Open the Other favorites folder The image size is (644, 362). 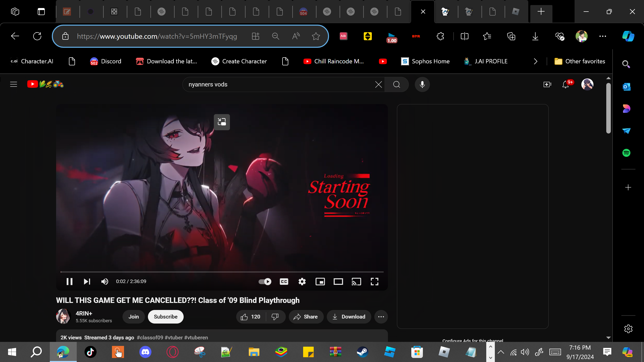click(x=580, y=61)
